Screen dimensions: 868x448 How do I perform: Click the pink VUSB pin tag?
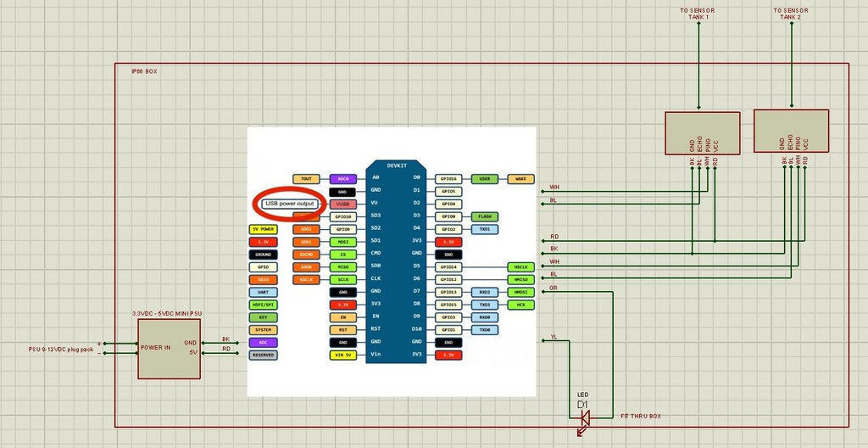pos(343,204)
